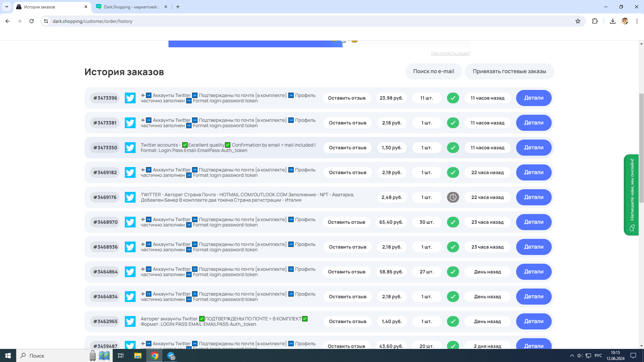Click the Поиск по e-mail button

pos(433,71)
